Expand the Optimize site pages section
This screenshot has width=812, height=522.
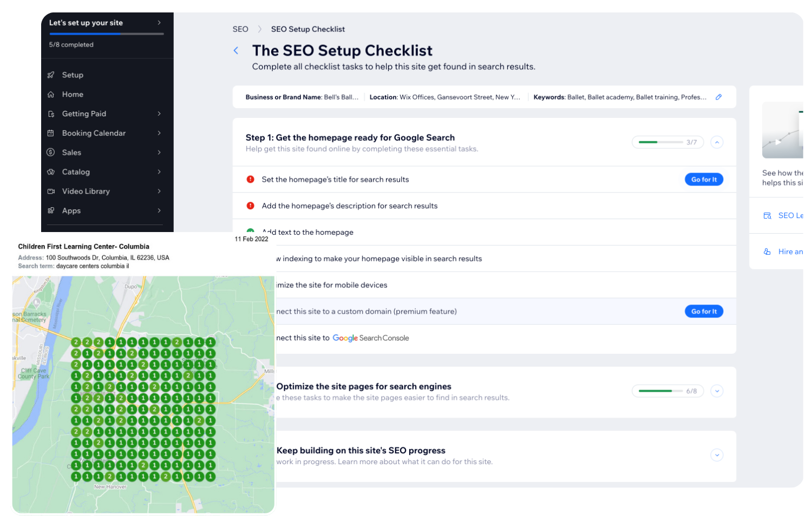[717, 391]
